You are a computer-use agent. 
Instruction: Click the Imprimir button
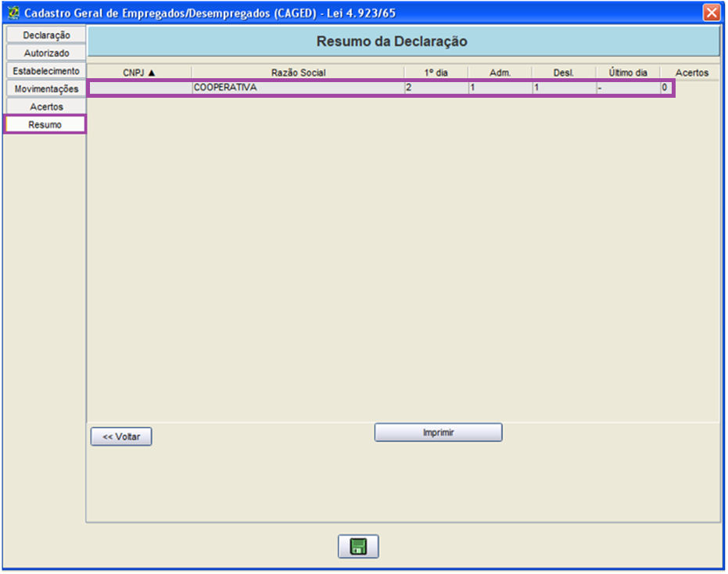tap(438, 432)
